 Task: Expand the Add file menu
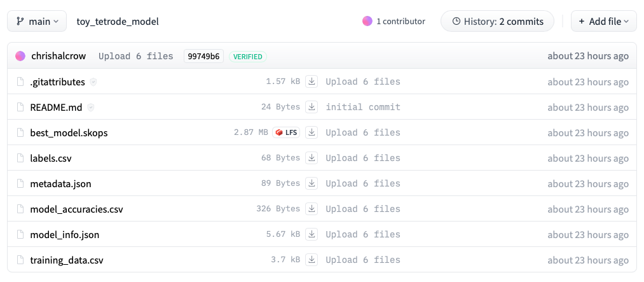603,21
